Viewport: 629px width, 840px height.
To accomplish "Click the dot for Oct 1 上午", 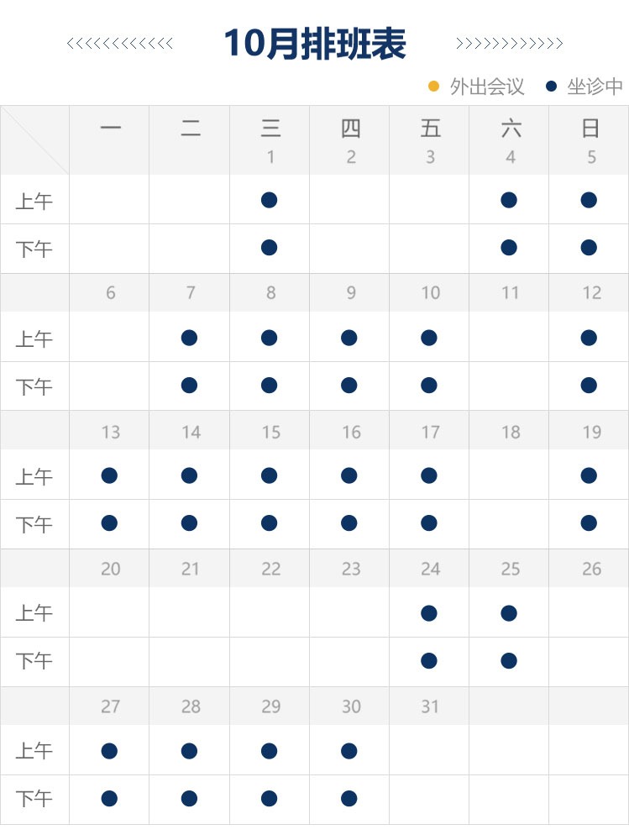I will coord(269,200).
